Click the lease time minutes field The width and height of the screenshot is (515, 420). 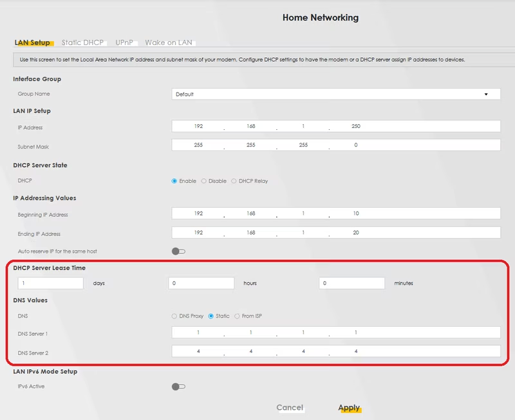click(x=351, y=283)
